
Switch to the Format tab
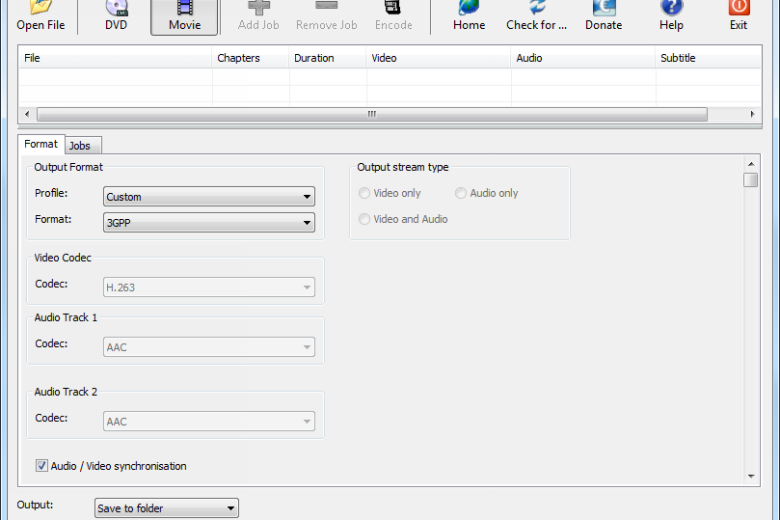click(x=41, y=144)
